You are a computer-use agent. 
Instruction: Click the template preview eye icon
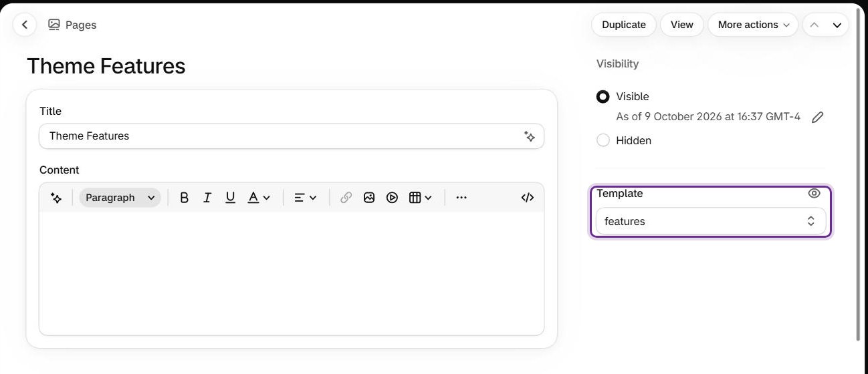814,194
